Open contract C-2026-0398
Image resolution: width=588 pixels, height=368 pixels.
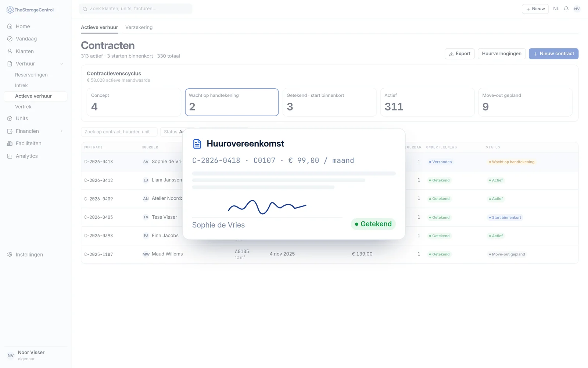[x=98, y=236]
